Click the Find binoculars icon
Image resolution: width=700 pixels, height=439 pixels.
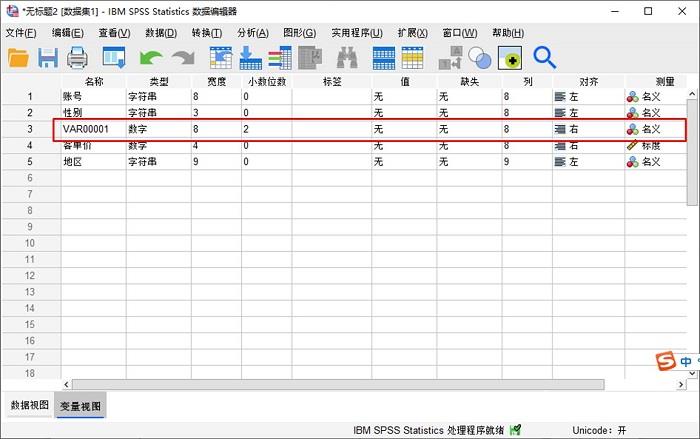coord(347,58)
